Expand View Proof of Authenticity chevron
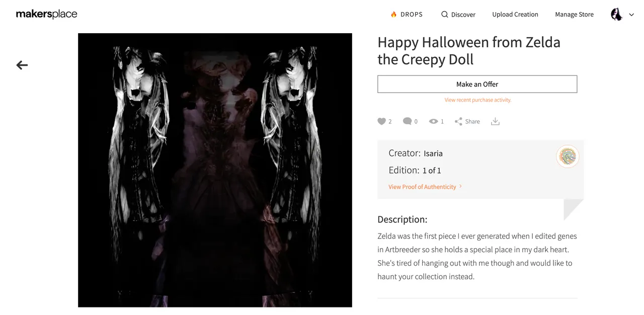Screen dimensions: 644x315 pyautogui.click(x=460, y=186)
